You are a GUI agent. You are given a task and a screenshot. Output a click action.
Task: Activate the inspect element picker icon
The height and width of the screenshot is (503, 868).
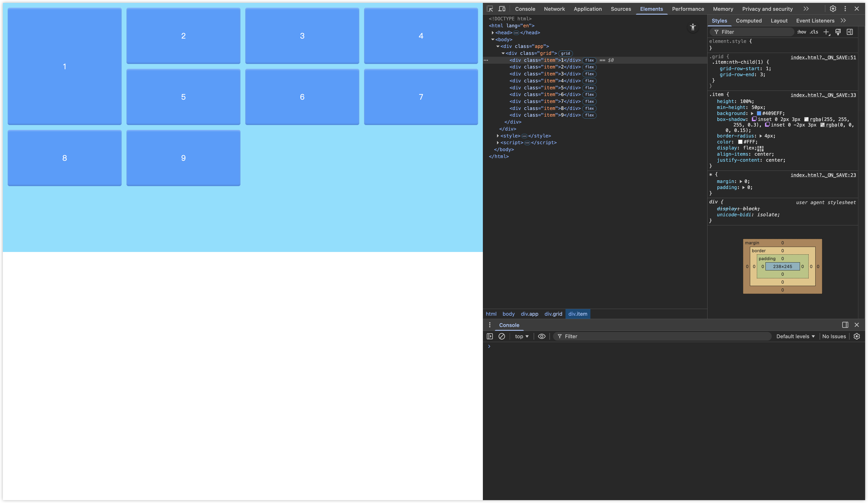pyautogui.click(x=490, y=9)
